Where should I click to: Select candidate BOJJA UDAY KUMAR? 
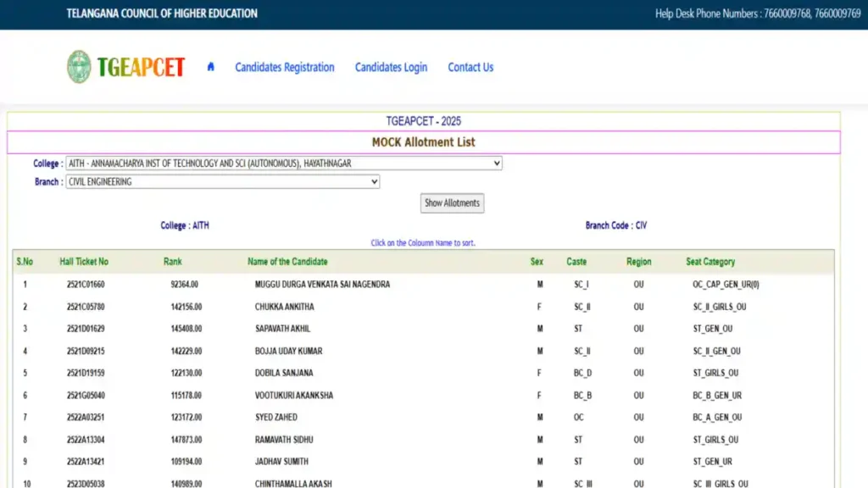pos(288,351)
